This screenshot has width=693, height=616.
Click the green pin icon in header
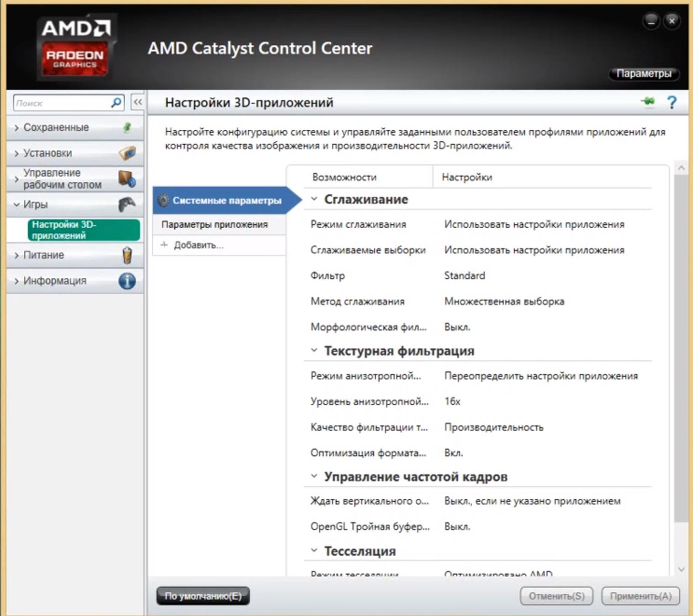[647, 101]
